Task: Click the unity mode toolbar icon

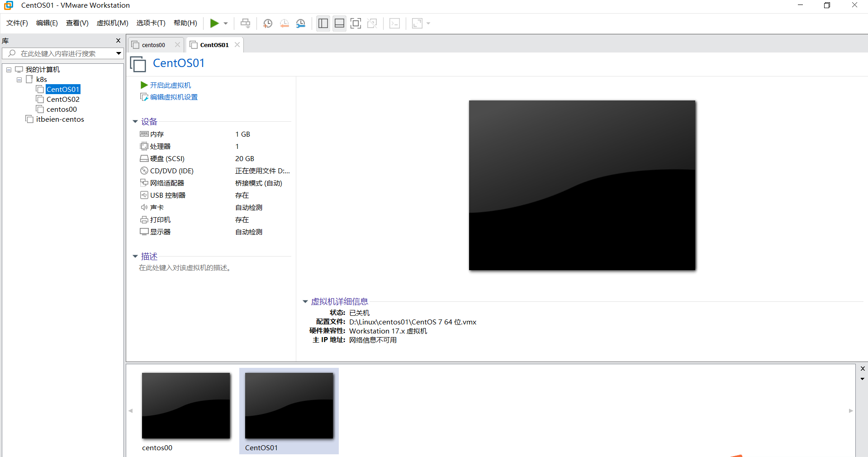Action: pyautogui.click(x=372, y=23)
